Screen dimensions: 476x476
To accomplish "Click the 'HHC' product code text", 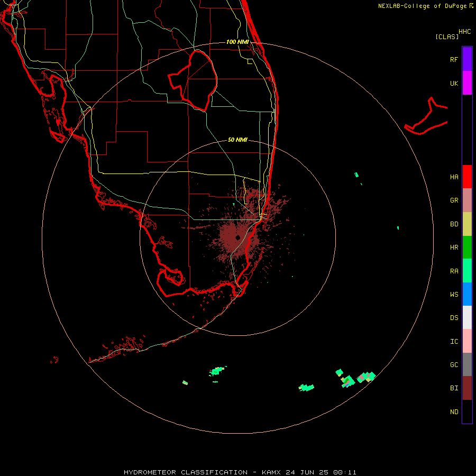I will tap(465, 32).
